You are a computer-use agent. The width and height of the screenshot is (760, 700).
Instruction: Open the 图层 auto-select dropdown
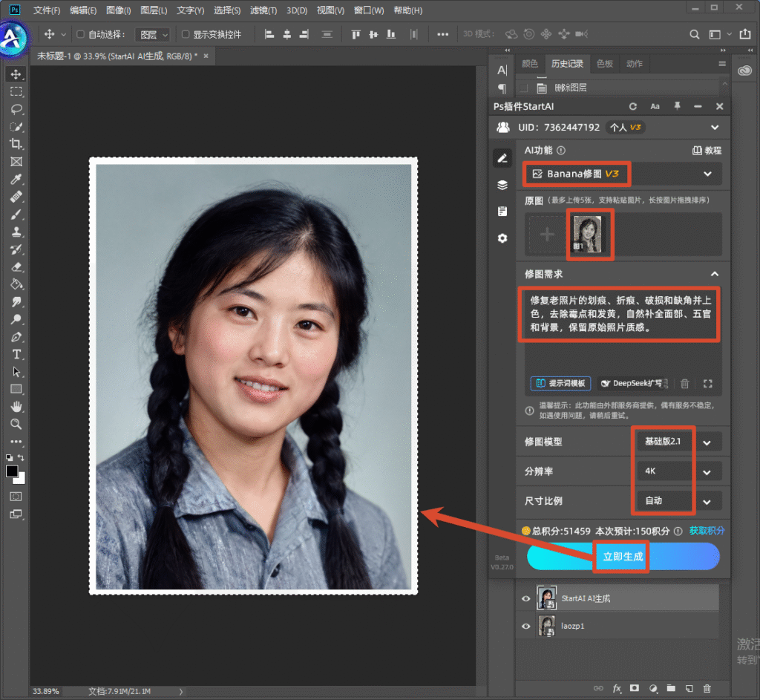[x=152, y=34]
